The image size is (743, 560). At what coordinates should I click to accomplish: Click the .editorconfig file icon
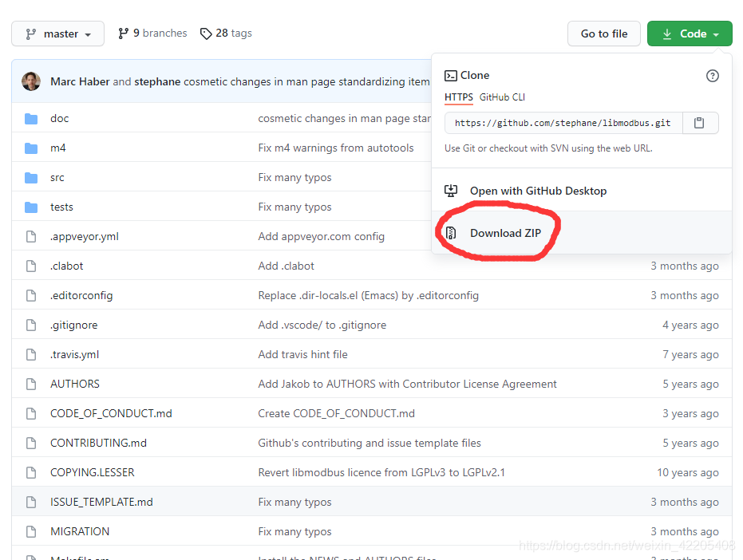coord(31,296)
